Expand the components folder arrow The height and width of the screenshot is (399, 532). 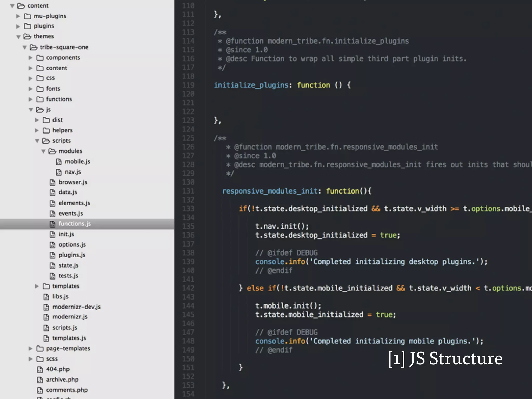click(31, 58)
